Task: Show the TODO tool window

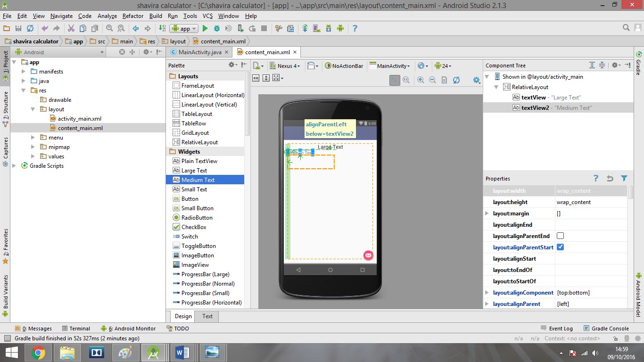Action: coord(178,329)
